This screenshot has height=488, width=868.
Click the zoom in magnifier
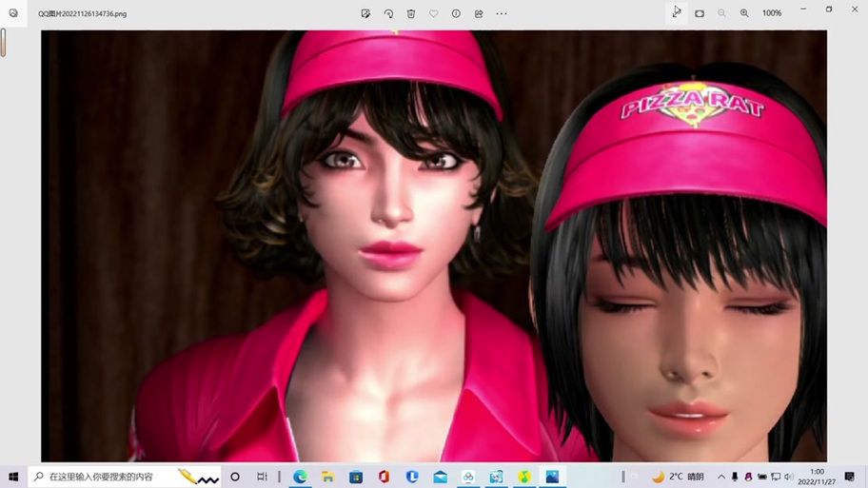coord(744,13)
